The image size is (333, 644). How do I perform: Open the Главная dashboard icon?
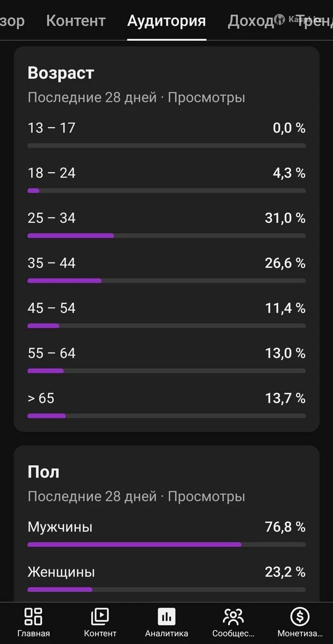(x=33, y=617)
